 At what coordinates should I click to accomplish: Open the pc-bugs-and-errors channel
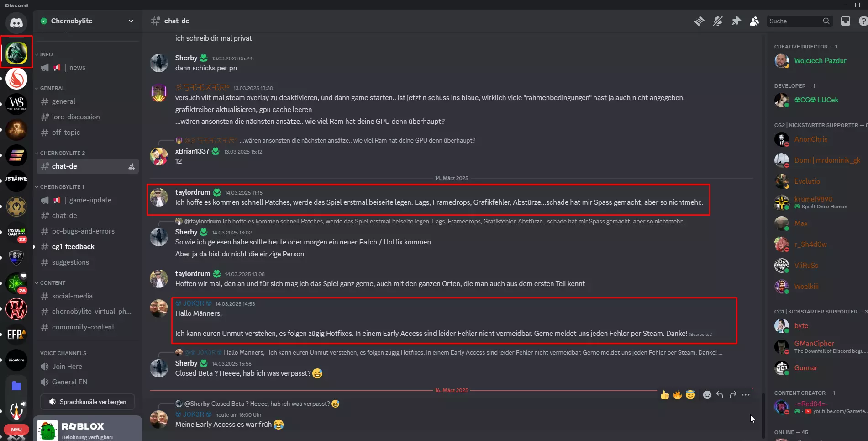[83, 231]
